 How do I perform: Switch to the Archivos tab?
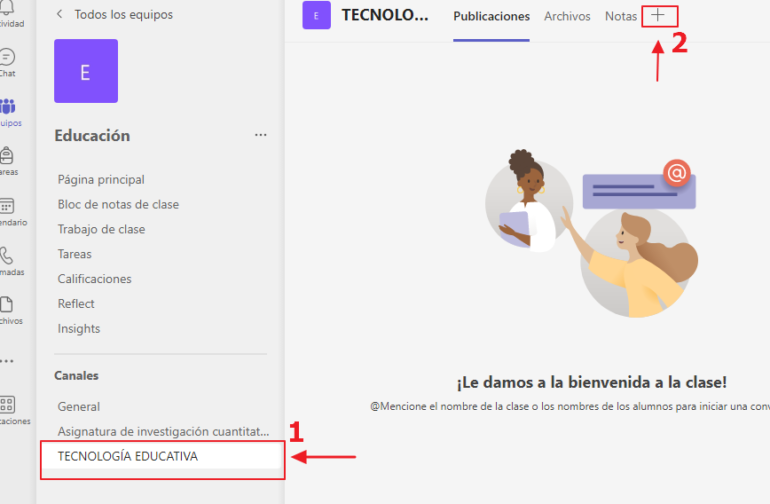point(567,17)
